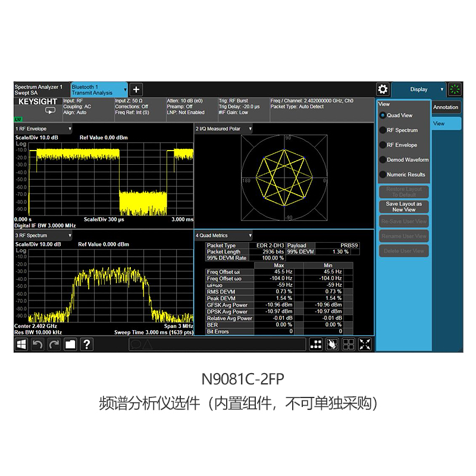Redo the last action
476x476 pixels.
point(54,345)
